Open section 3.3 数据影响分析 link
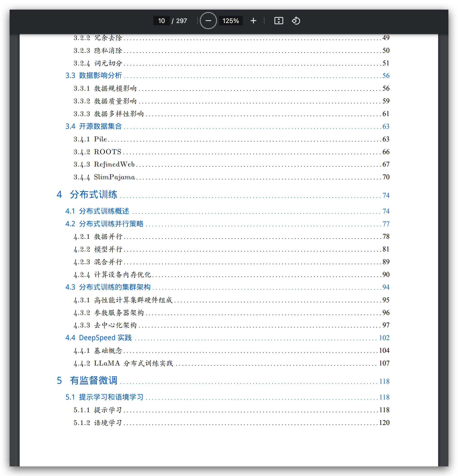The height and width of the screenshot is (476, 458). 93,75
